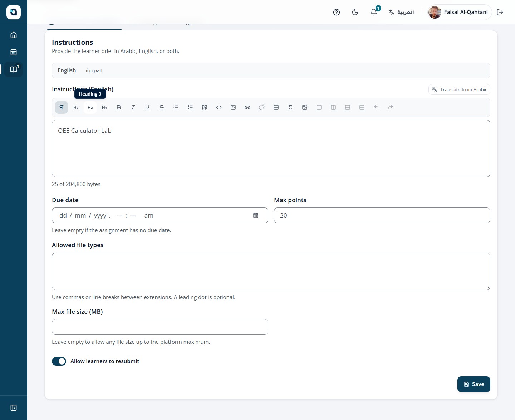Viewport: 515px width, 420px height.
Task: Remove link with the unlink icon
Action: (262, 107)
